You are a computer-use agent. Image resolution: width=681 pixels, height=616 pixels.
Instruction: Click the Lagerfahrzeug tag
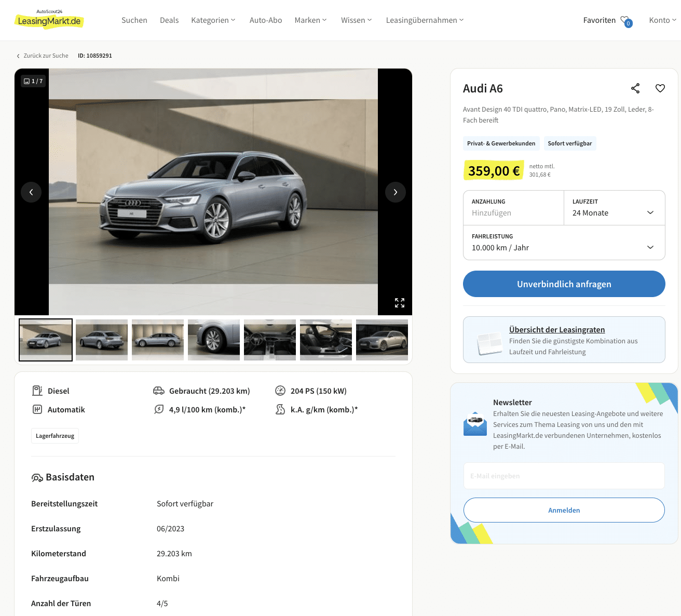coord(55,436)
